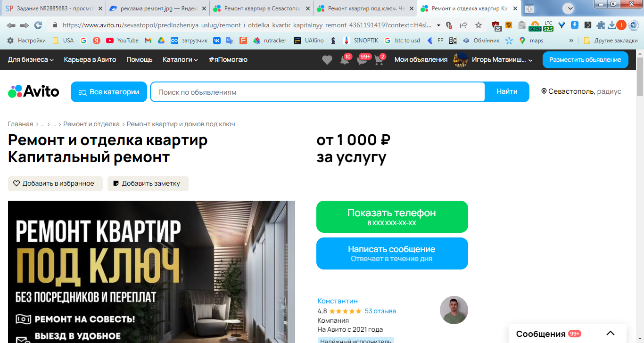Expand the Каталоги dropdown menu
The width and height of the screenshot is (644, 343).
click(180, 59)
